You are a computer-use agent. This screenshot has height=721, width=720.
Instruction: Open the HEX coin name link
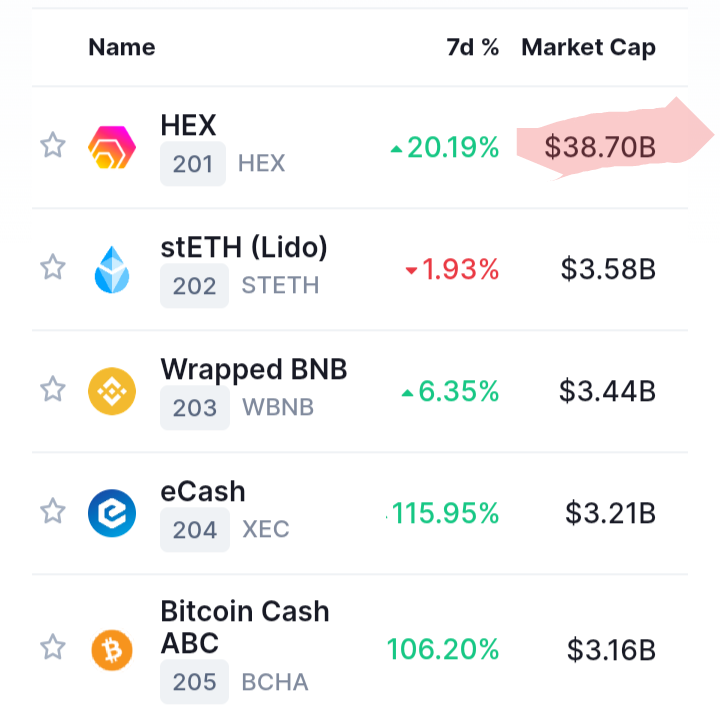pos(188,125)
